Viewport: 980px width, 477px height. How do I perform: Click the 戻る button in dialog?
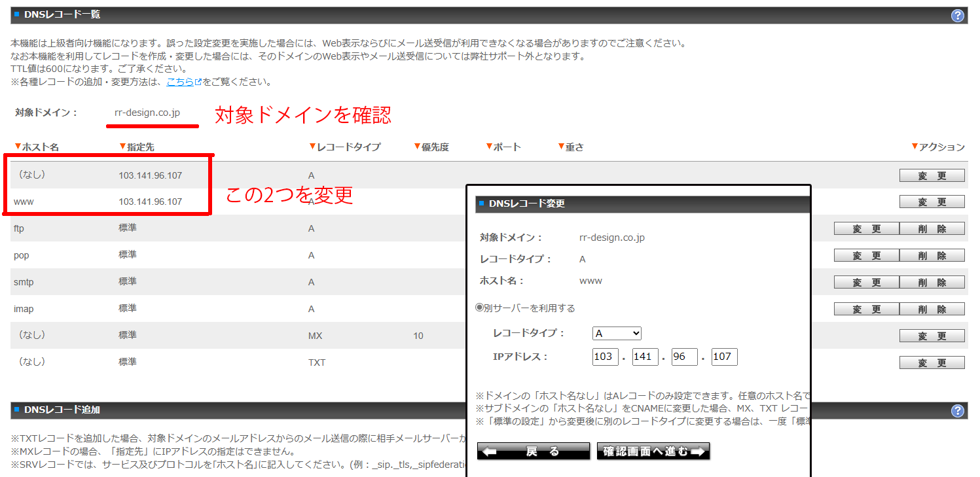pos(533,451)
